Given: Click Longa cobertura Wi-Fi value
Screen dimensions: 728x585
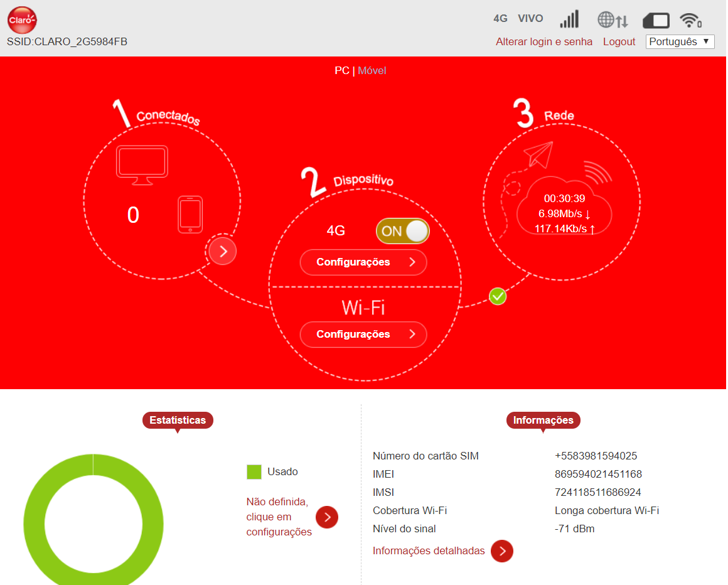Looking at the screenshot, I should tap(607, 511).
